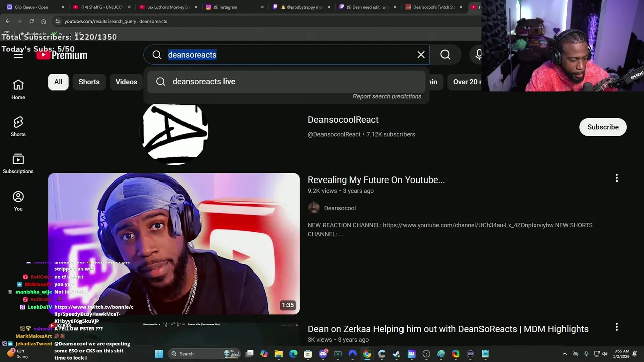Open Task View on taskbar

tap(249, 354)
